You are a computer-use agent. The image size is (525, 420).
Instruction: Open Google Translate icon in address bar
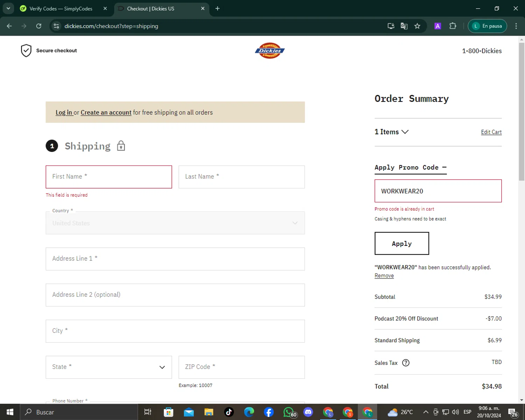tap(404, 26)
